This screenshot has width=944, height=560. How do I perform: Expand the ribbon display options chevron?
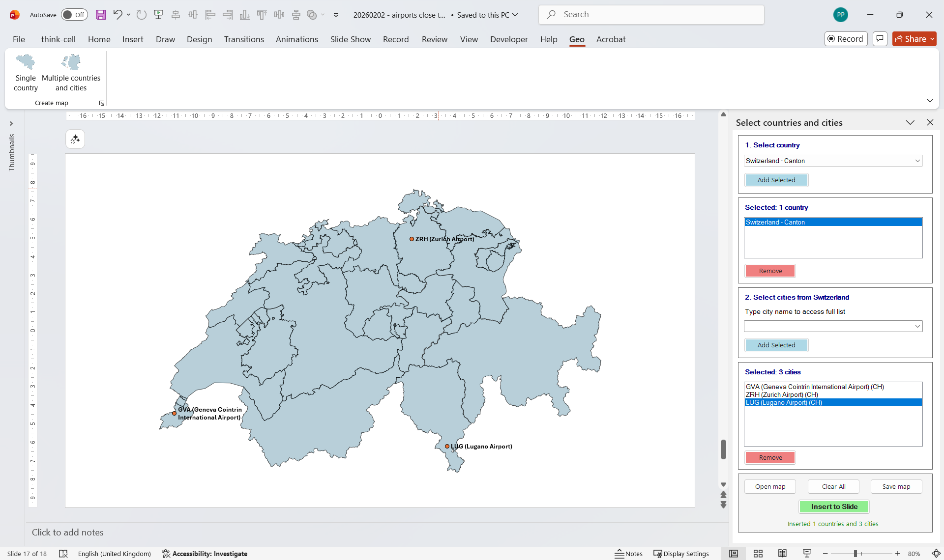[930, 100]
